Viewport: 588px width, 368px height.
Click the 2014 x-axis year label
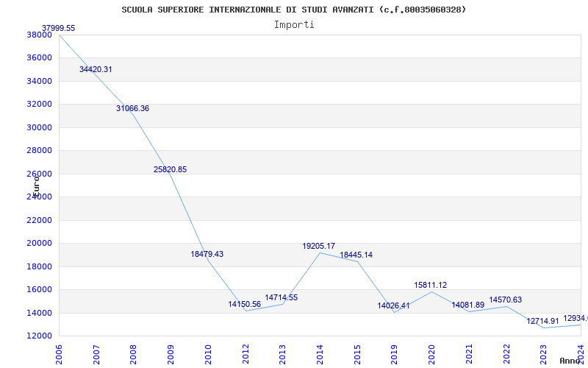[x=320, y=354]
